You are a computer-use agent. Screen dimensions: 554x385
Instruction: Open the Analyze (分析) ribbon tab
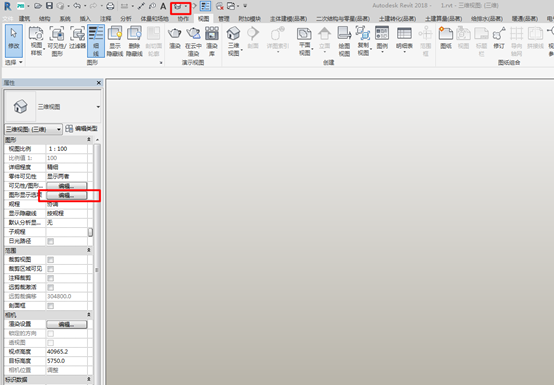(126, 19)
